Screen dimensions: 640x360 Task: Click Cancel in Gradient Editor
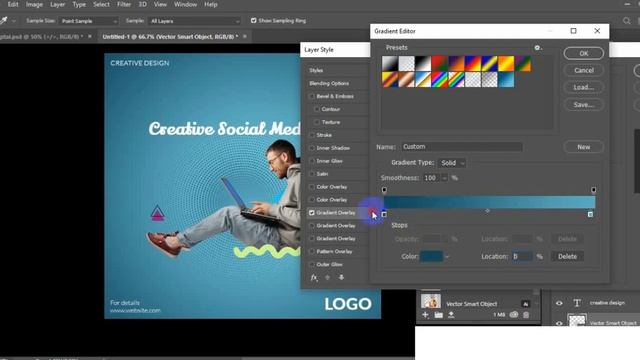point(584,70)
